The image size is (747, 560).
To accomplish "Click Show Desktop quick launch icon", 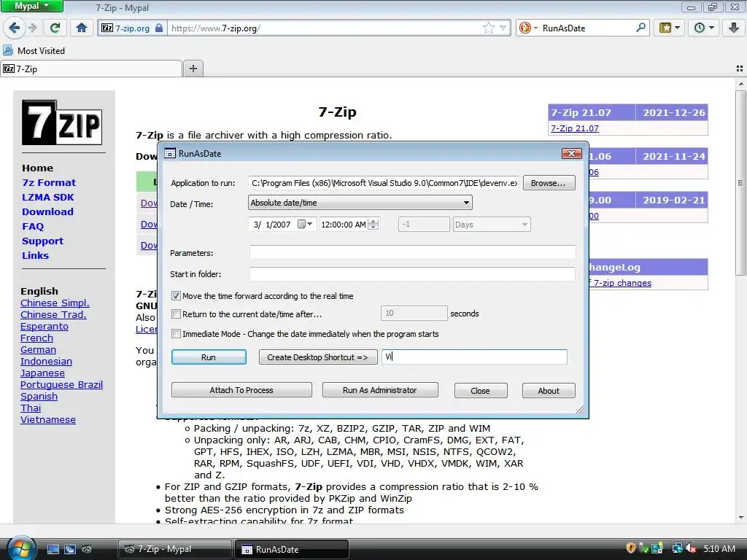I will pos(53,549).
